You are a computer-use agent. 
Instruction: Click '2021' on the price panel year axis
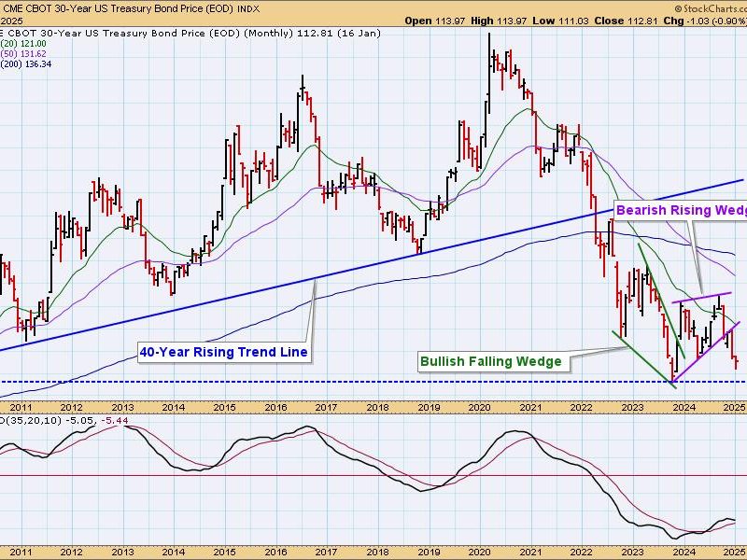coord(530,408)
